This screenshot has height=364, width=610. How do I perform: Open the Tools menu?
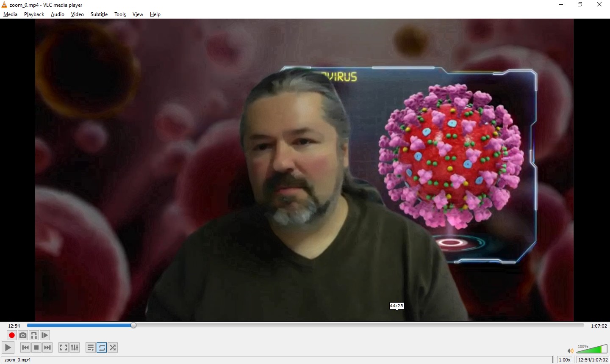[120, 14]
